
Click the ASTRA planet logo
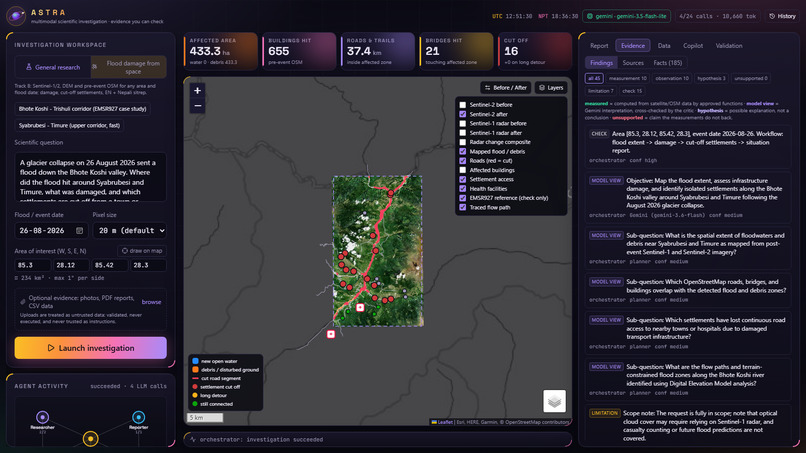click(x=16, y=16)
